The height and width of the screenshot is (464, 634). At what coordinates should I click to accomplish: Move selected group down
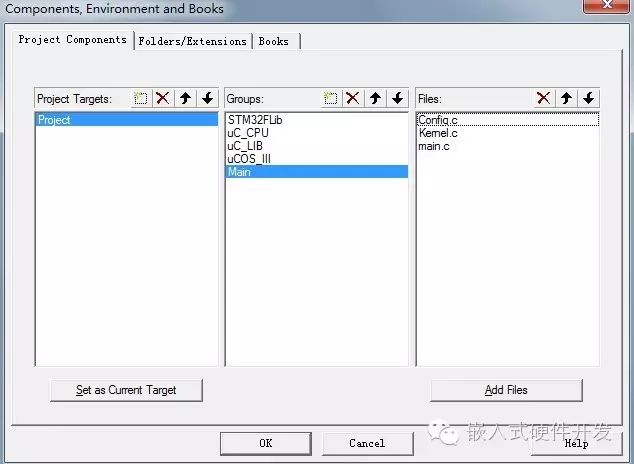[x=398, y=98]
